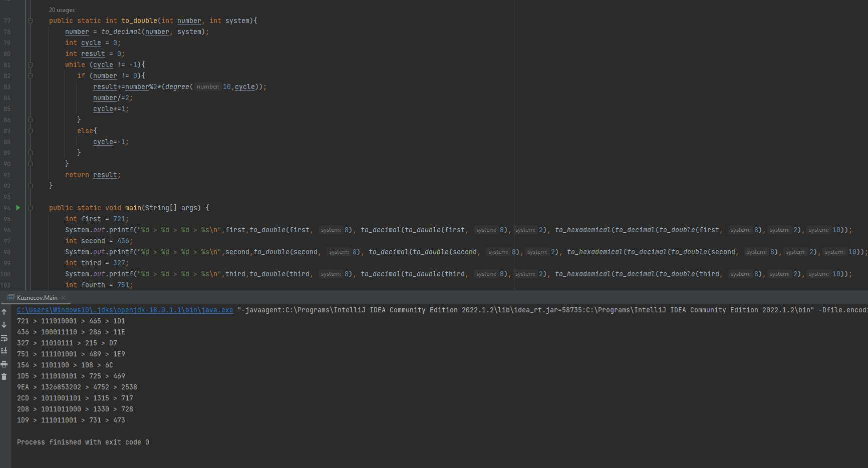Open the java.exe path link in the console
868x468 pixels.
[x=125, y=310]
